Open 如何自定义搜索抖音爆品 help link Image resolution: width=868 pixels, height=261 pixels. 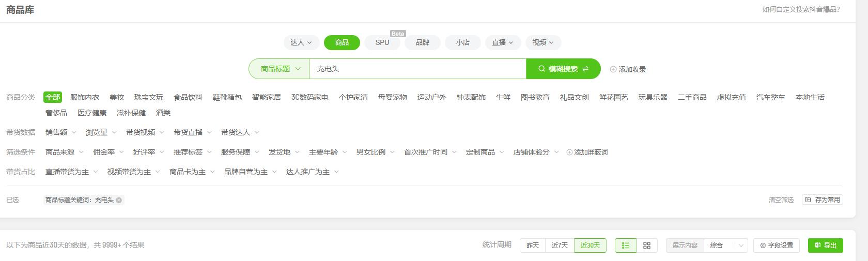point(801,9)
